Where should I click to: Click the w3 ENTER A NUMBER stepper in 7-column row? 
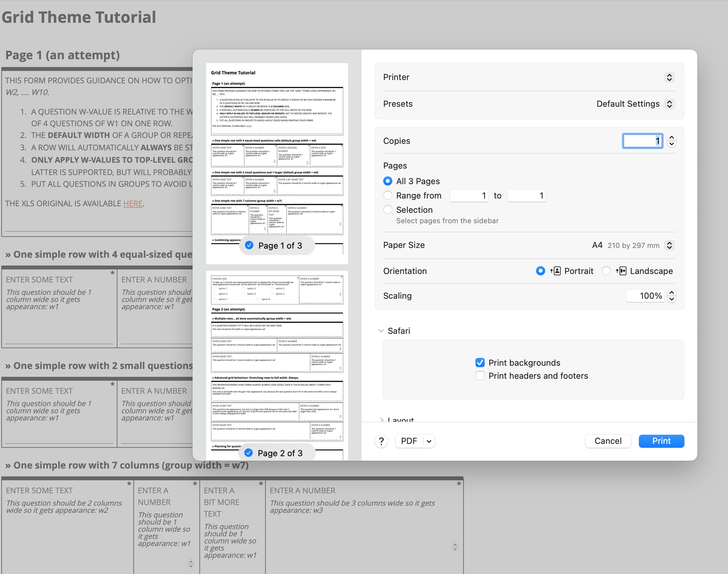[454, 547]
